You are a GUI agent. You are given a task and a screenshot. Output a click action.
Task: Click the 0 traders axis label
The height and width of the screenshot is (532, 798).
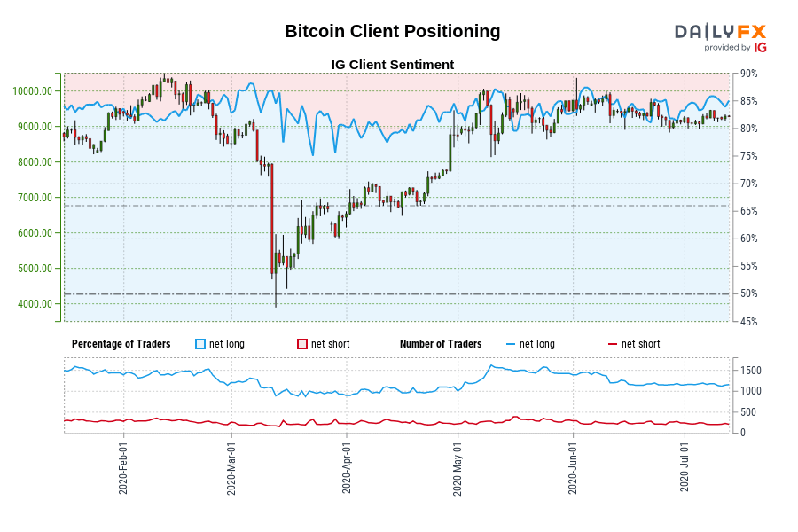[742, 432]
